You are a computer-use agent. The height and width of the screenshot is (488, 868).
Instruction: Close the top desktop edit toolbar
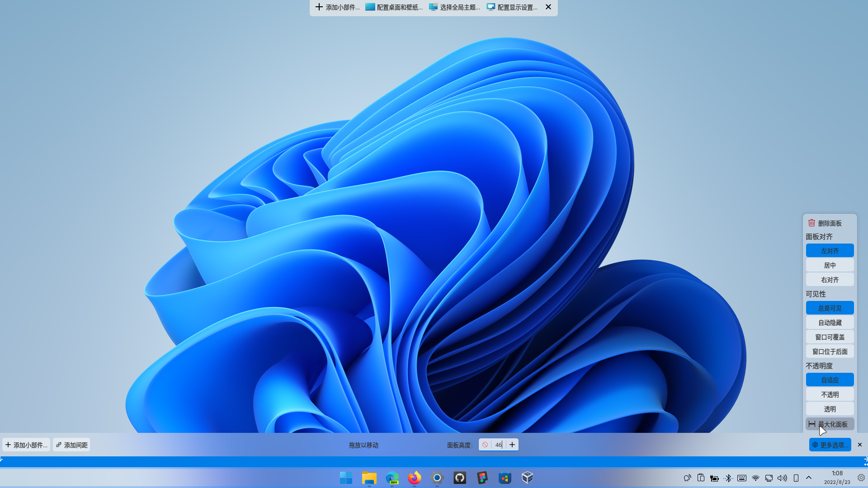pyautogui.click(x=548, y=7)
